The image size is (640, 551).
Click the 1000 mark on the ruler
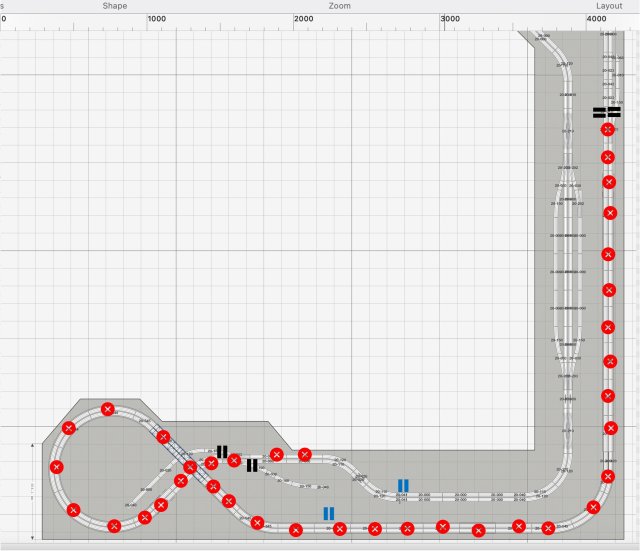pos(157,19)
